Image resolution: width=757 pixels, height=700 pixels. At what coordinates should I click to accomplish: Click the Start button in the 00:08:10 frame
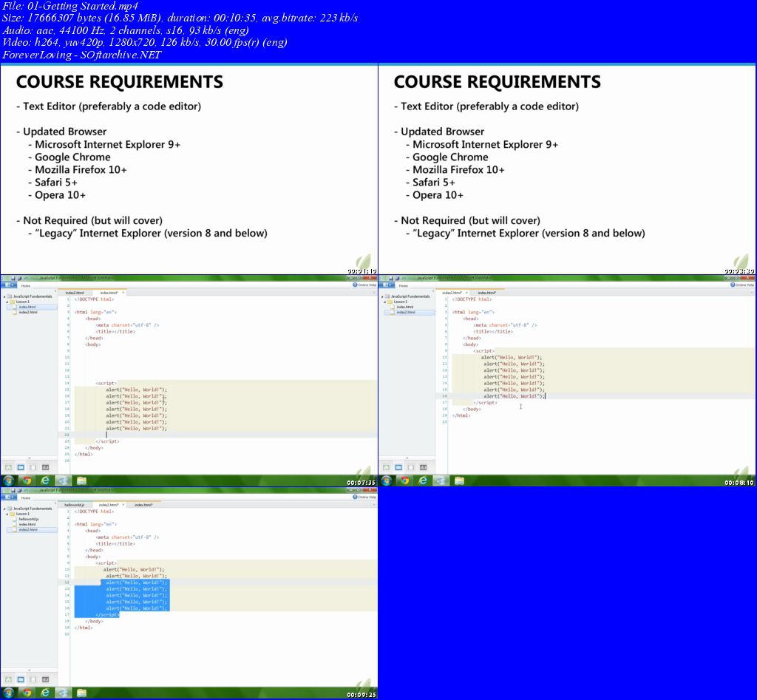(386, 480)
